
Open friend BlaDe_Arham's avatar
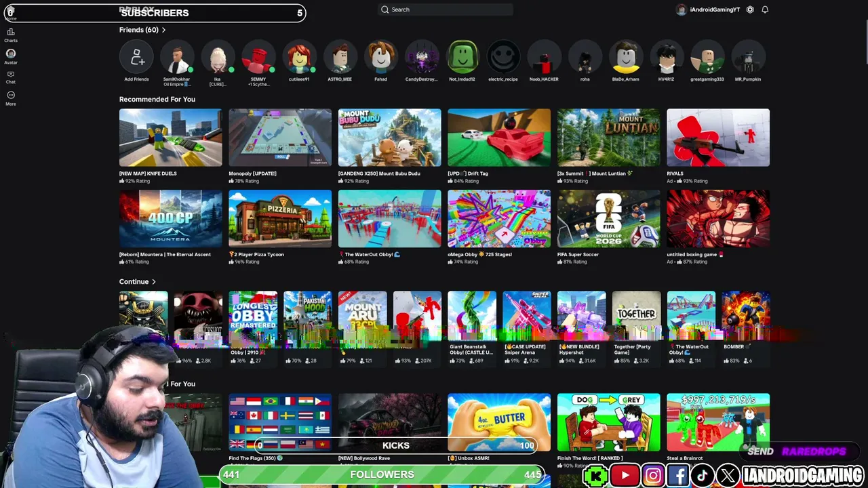click(625, 58)
